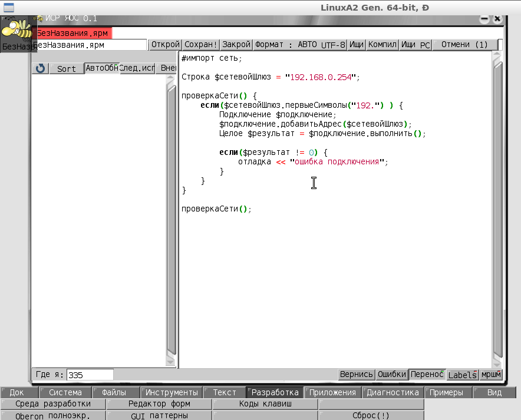The height and width of the screenshot is (420, 521).
Task: Click the Sort button
Action: pyautogui.click(x=67, y=68)
